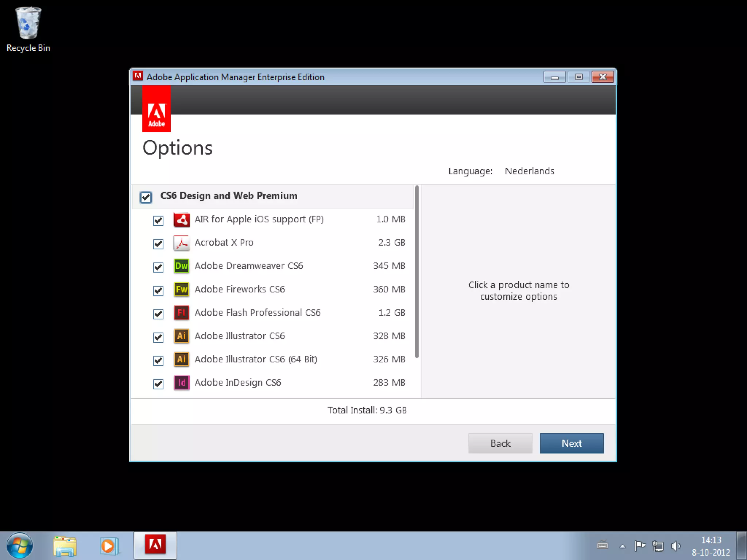This screenshot has width=747, height=560.
Task: Click the Nederlands language value
Action: (x=529, y=171)
